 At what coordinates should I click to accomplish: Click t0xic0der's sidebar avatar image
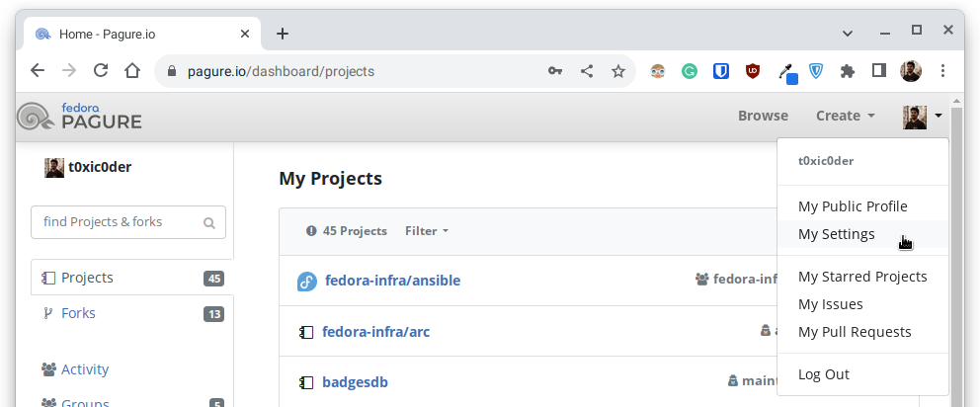54,168
